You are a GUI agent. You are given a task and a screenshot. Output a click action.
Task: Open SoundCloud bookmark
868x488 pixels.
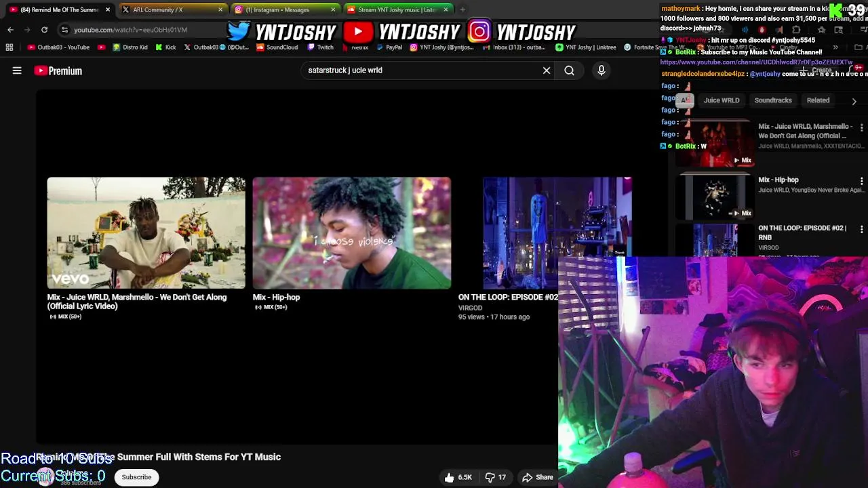coord(277,47)
